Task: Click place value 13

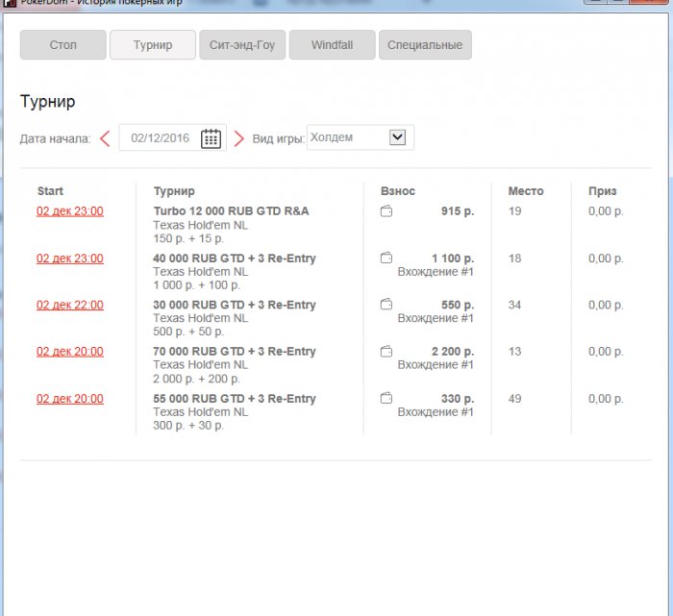Action: [x=514, y=352]
